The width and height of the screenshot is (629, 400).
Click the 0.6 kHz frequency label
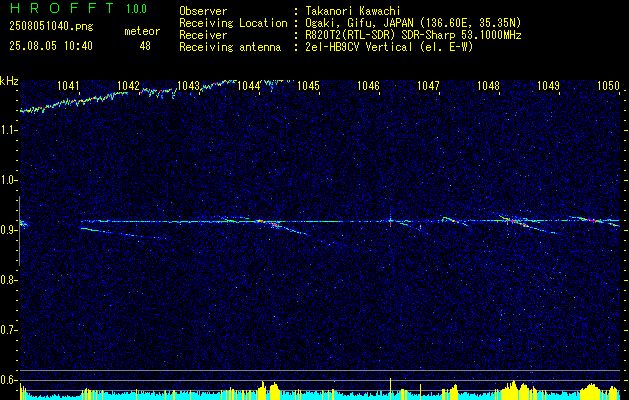click(8, 380)
